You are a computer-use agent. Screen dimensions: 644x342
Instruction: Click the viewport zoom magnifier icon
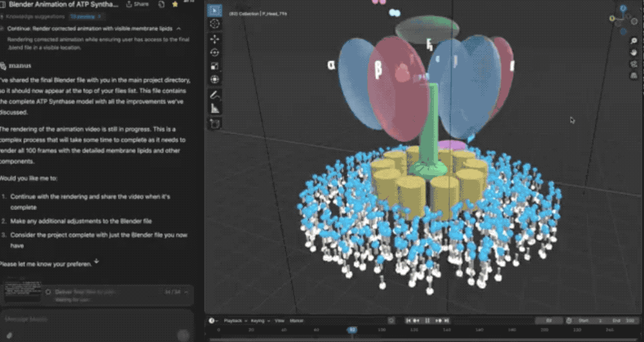[634, 41]
